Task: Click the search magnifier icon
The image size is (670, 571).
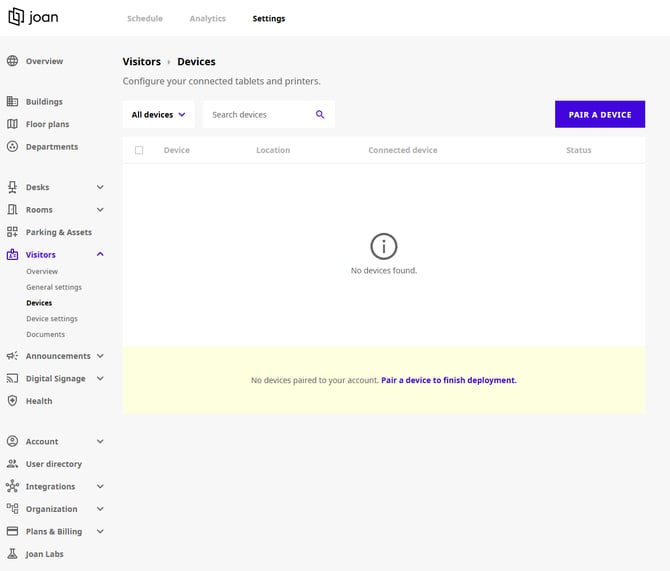Action: [320, 115]
